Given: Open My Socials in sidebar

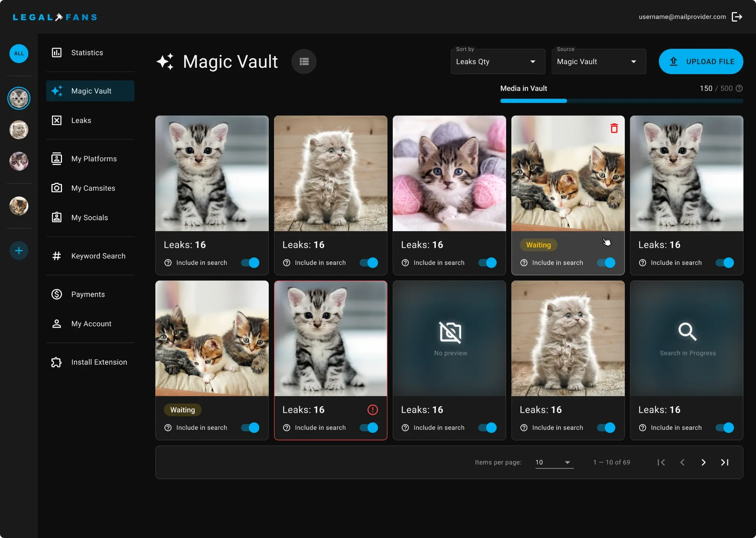Looking at the screenshot, I should point(90,218).
